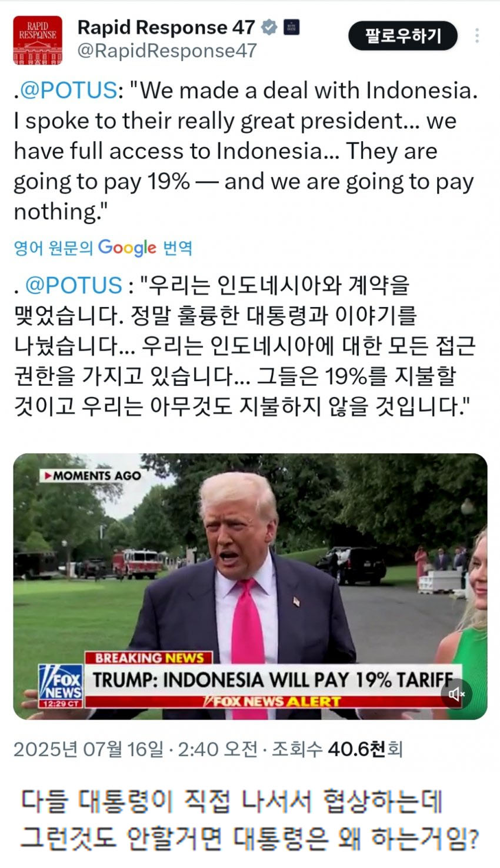Open the @POTUS mention in Korean translation
Image resolution: width=500 pixels, height=868 pixels.
[74, 285]
